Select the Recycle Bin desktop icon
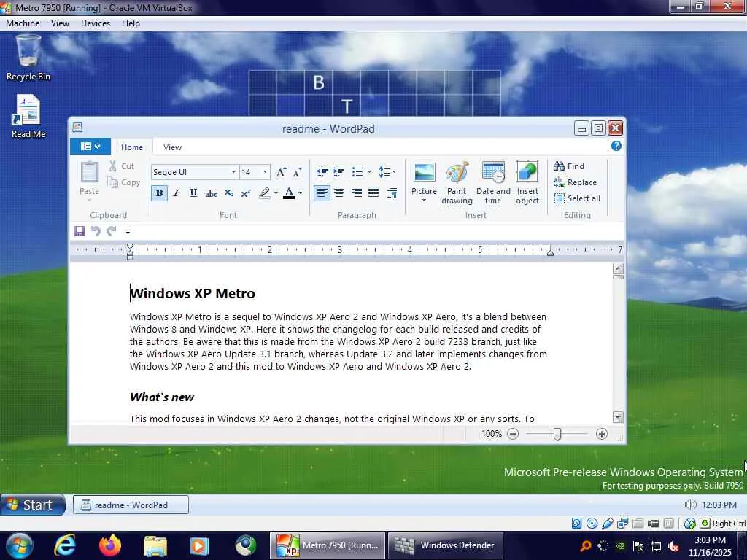The image size is (747, 560). coord(28,58)
